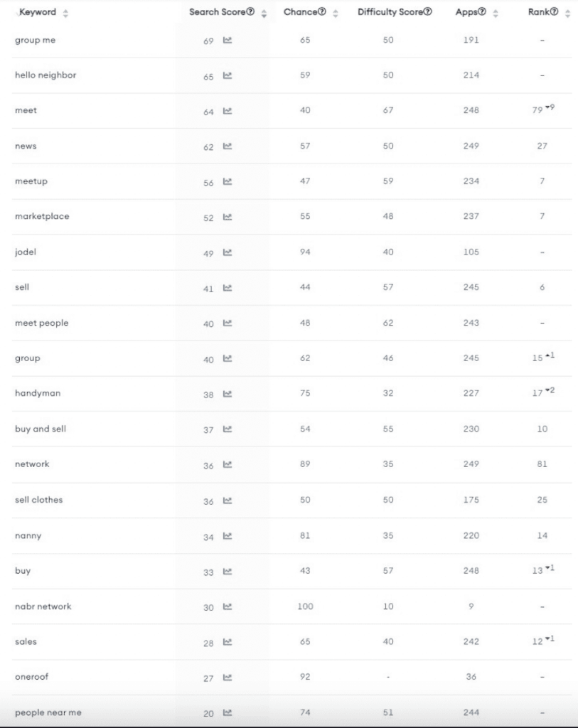View trend chart for "marketplace" keyword
Image resolution: width=578 pixels, height=728 pixels.
pos(228,217)
